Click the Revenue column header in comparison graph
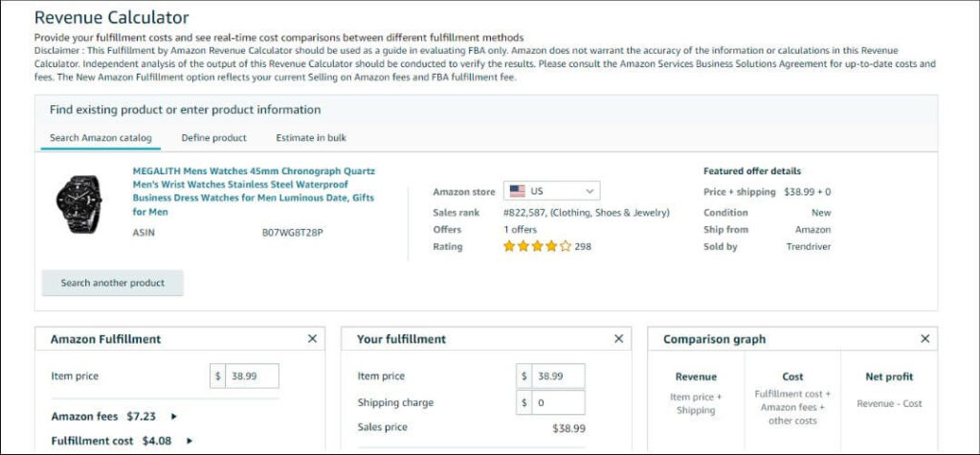Screen dimensions: 980x455 (696, 376)
